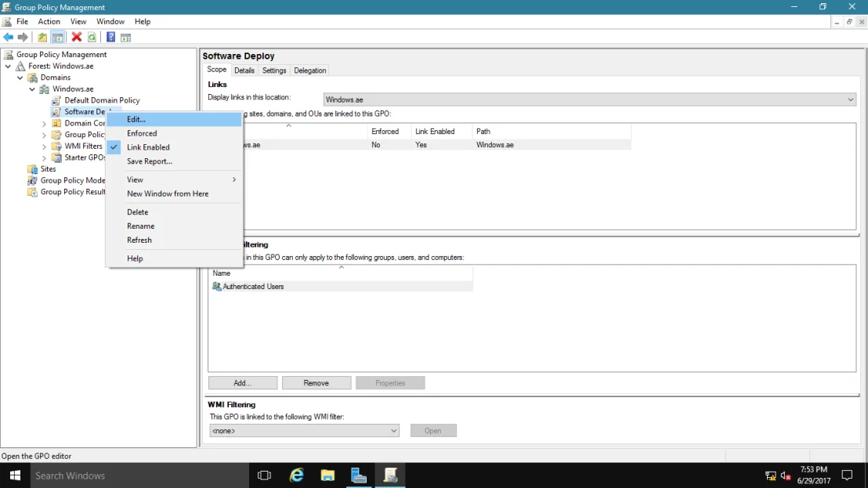Select Help in the context menu
This screenshot has height=488, width=868.
tap(175, 258)
